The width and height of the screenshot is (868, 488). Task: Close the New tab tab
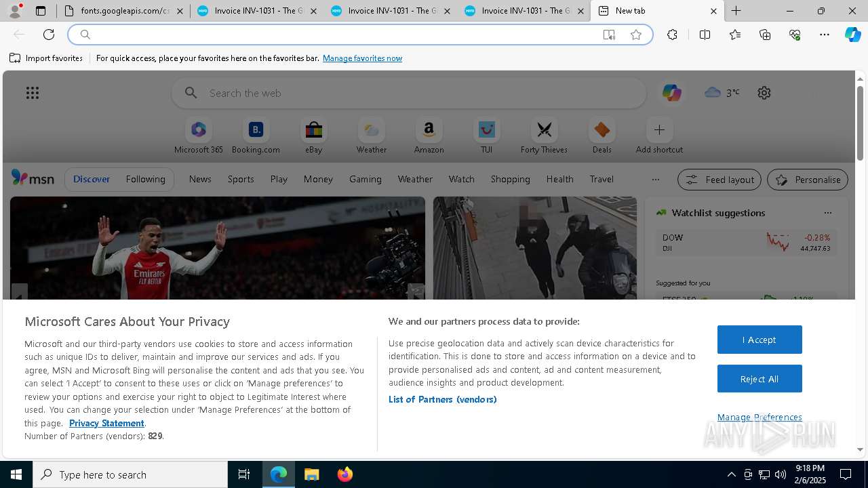pos(713,11)
